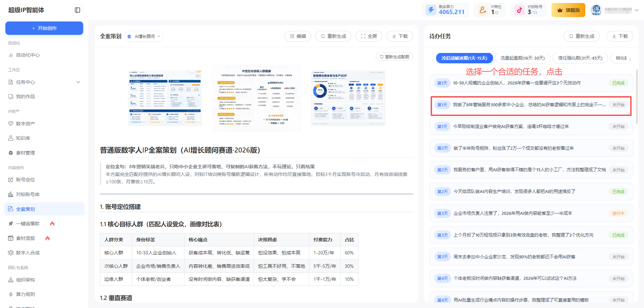Click the 剩余算力 lightning icon
The image size is (644, 308).
tap(431, 10)
